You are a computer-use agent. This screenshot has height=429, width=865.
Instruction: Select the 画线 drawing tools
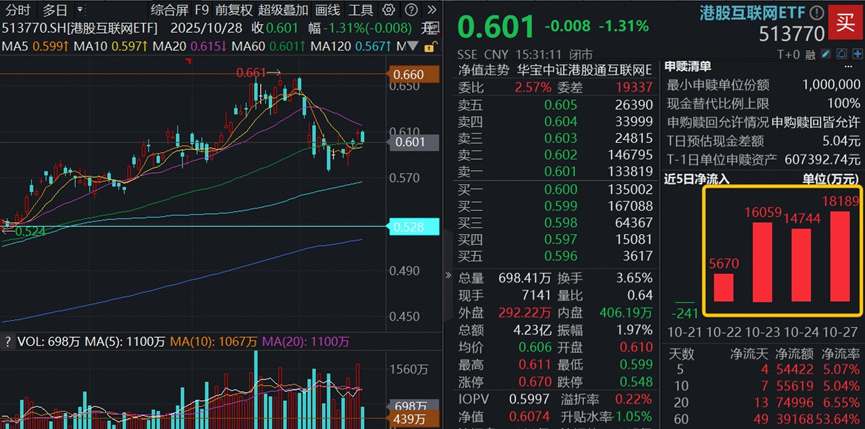tap(328, 10)
